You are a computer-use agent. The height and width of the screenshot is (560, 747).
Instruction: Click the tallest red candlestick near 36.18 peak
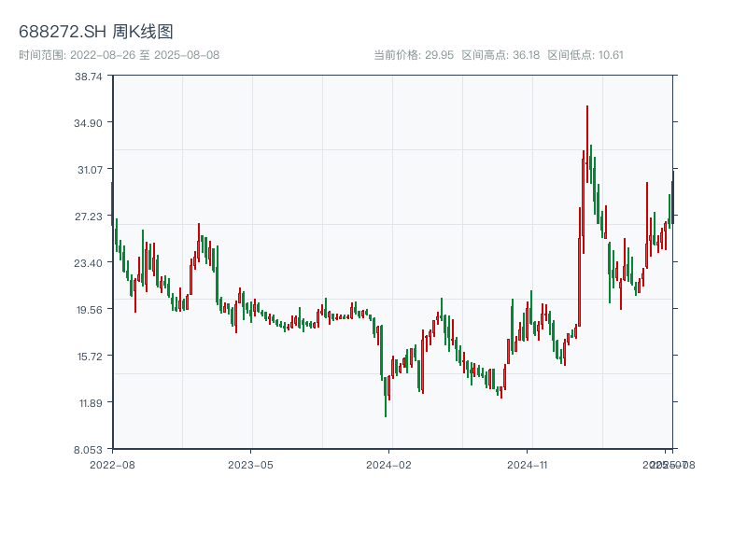click(x=587, y=144)
